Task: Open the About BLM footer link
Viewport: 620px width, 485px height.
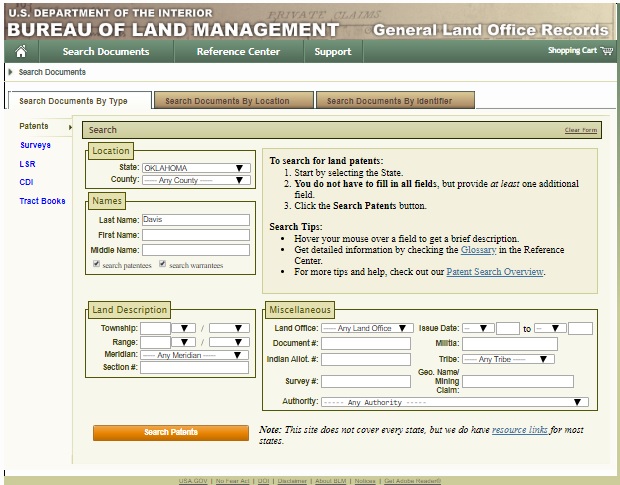Action: click(x=331, y=481)
